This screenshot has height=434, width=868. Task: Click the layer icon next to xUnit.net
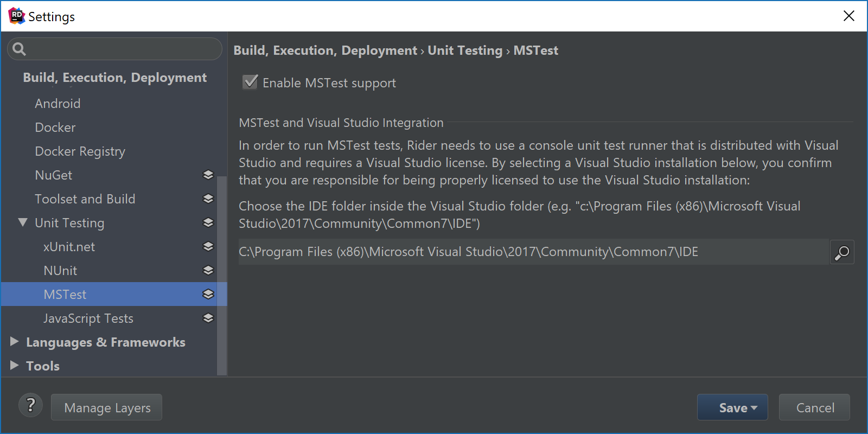(208, 246)
